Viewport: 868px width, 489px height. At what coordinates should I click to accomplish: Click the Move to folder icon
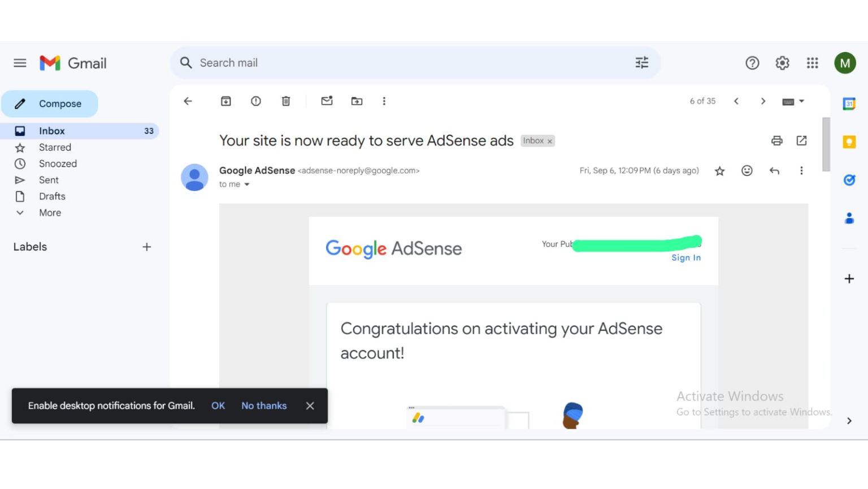click(357, 101)
